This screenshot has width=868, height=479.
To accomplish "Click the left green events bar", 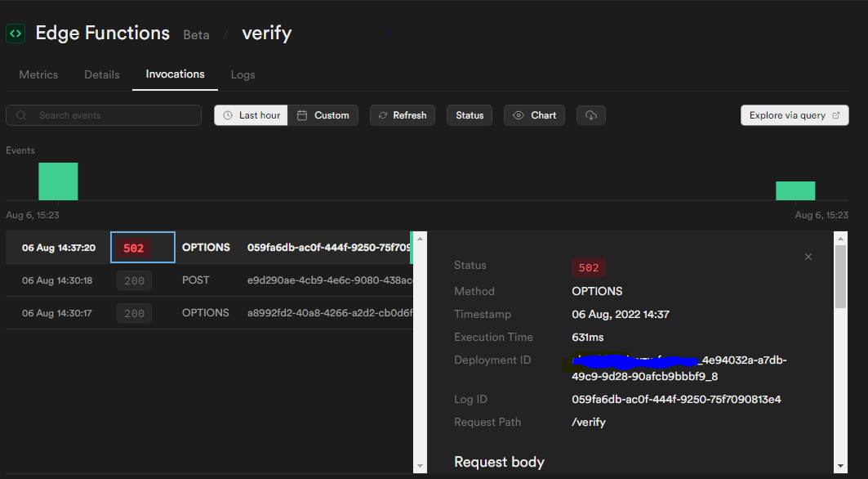I will pos(58,181).
